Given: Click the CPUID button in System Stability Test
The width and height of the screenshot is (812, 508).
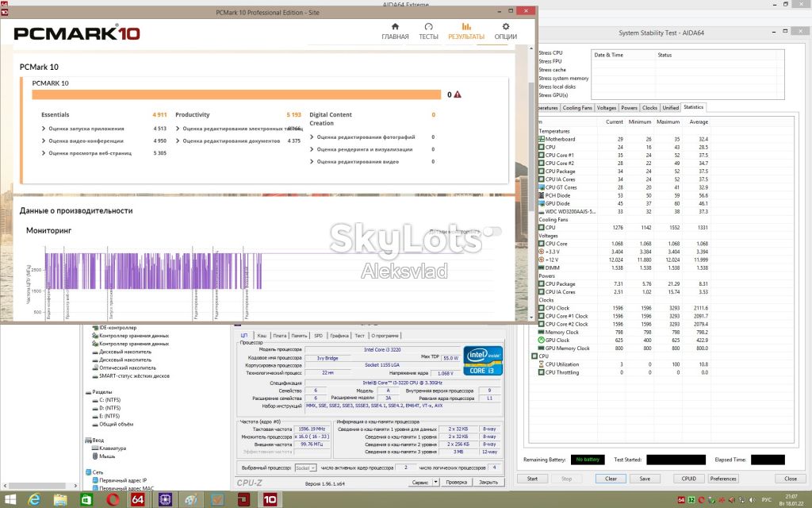Looking at the screenshot, I should pos(689,479).
